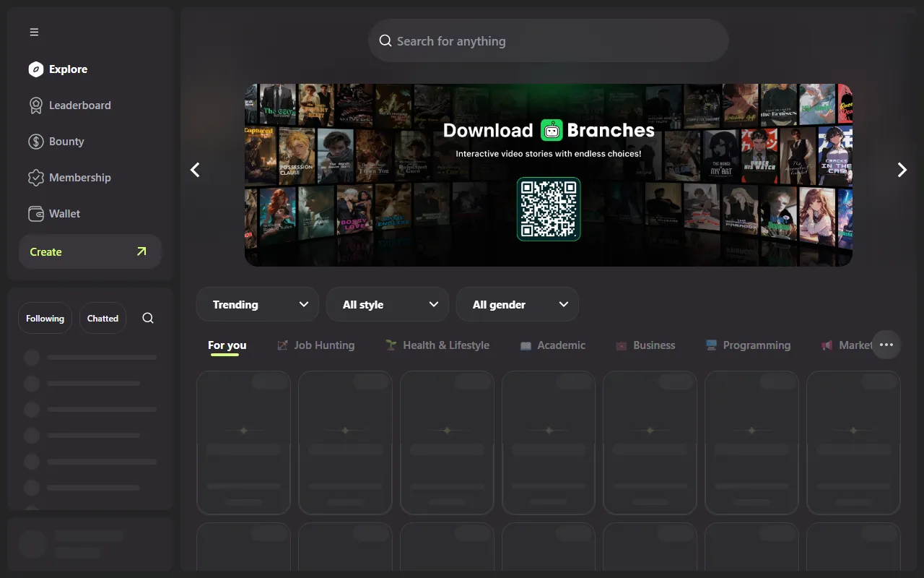Collapse sidebar with the hamburger menu icon
This screenshot has height=578, width=924.
tap(34, 32)
